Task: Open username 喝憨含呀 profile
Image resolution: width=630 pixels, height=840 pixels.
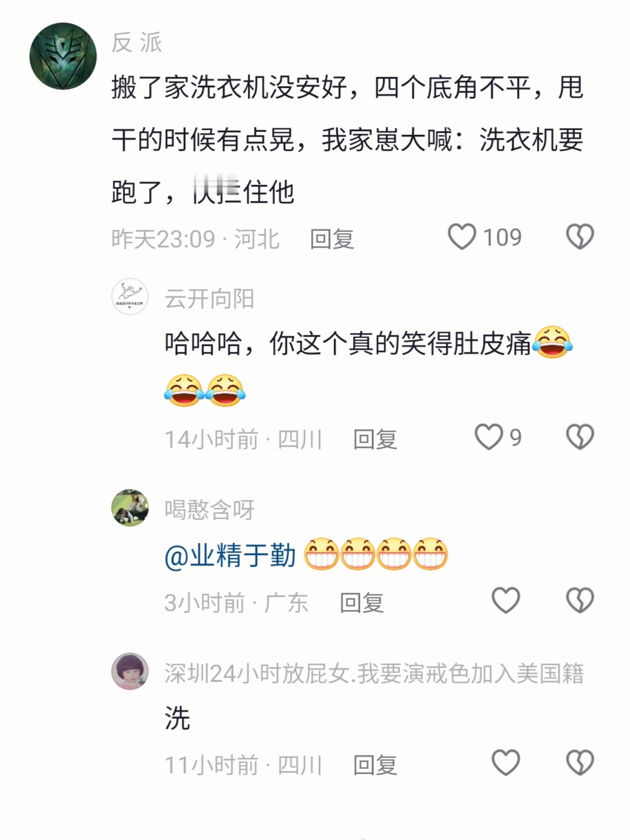Action: (x=210, y=510)
